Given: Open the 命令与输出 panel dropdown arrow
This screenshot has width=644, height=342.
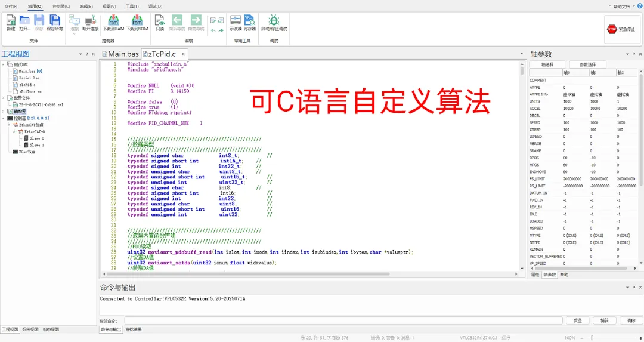Looking at the screenshot, I should [x=627, y=287].
